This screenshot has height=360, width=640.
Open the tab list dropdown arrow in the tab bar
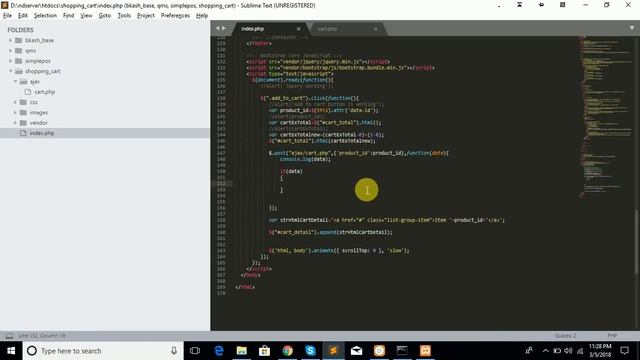[632, 28]
